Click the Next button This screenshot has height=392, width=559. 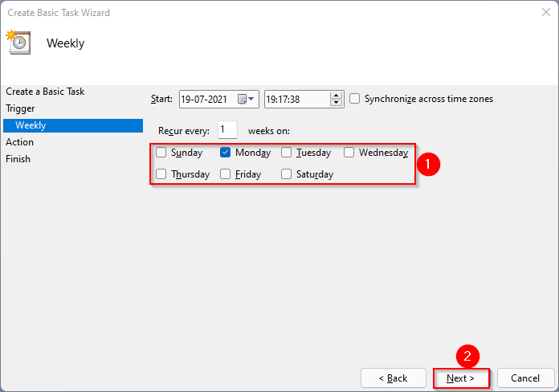(460, 378)
